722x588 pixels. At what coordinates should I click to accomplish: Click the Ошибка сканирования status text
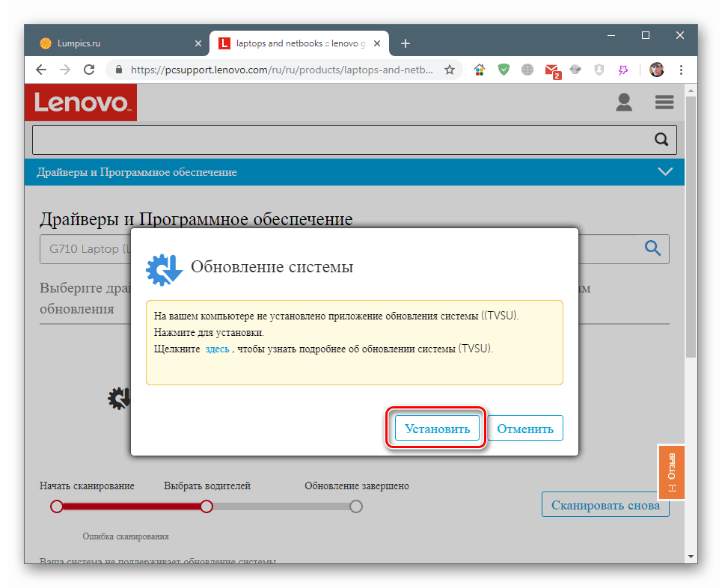coord(126,536)
